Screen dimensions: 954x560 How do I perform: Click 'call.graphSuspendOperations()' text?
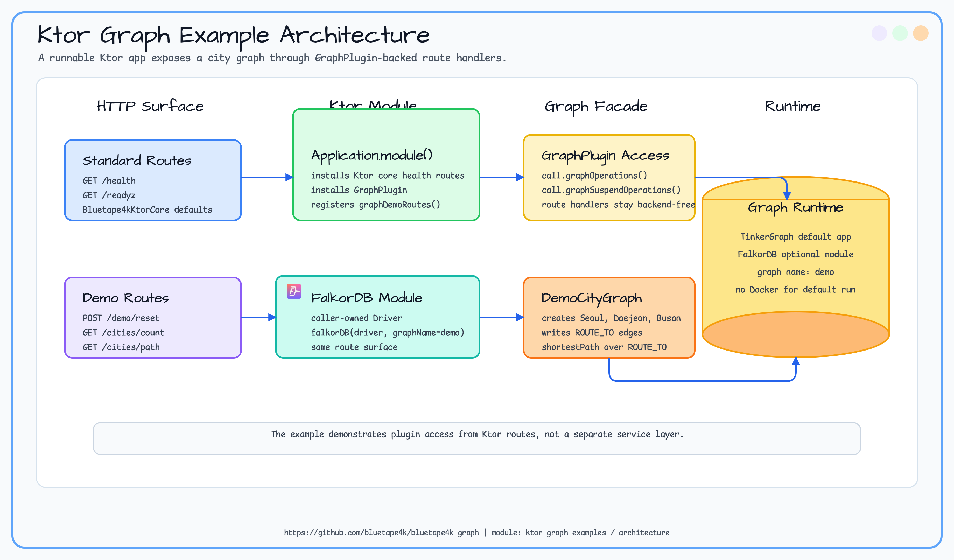click(x=611, y=190)
